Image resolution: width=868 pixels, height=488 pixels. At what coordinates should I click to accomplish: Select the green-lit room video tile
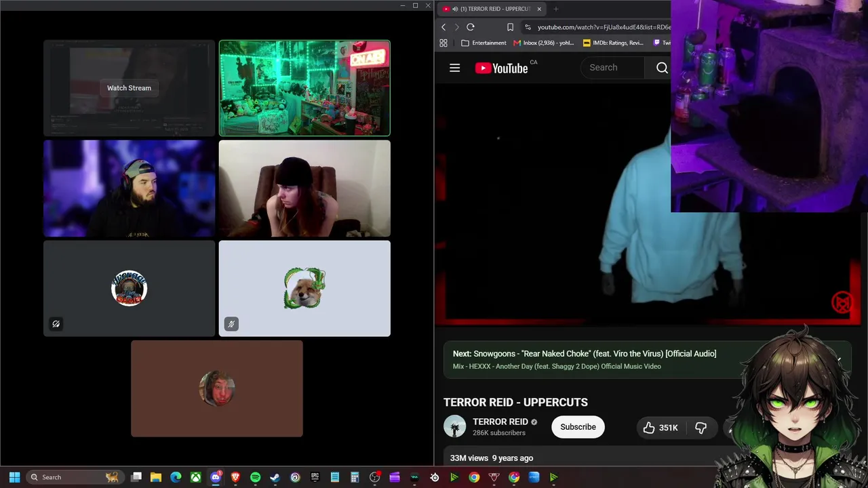coord(304,88)
